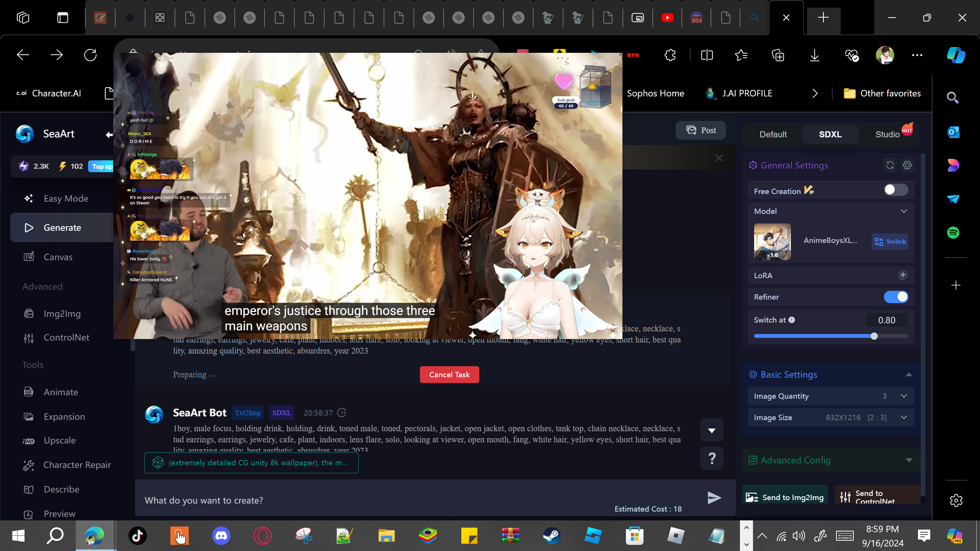Screen dimensions: 980x551
Task: Switch to the Studio tab
Action: tap(887, 134)
